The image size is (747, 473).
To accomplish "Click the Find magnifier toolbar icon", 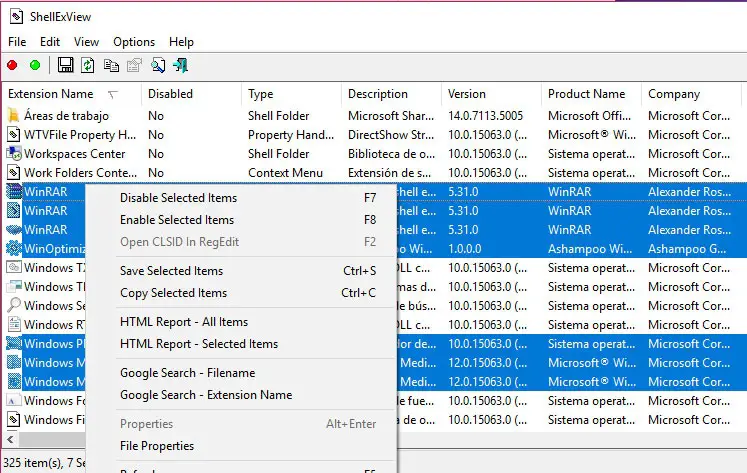I will coord(157,66).
